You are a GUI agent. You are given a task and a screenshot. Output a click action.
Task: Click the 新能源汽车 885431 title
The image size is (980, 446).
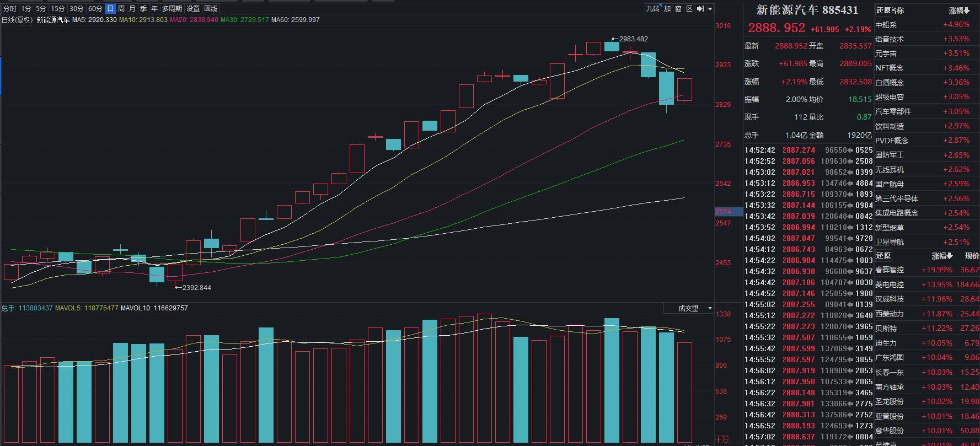point(807,10)
